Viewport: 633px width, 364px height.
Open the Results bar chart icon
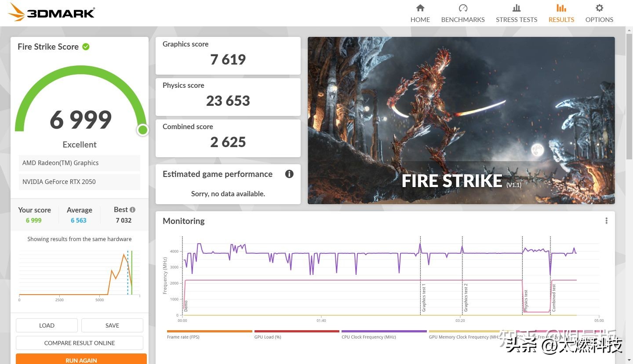coord(561,8)
